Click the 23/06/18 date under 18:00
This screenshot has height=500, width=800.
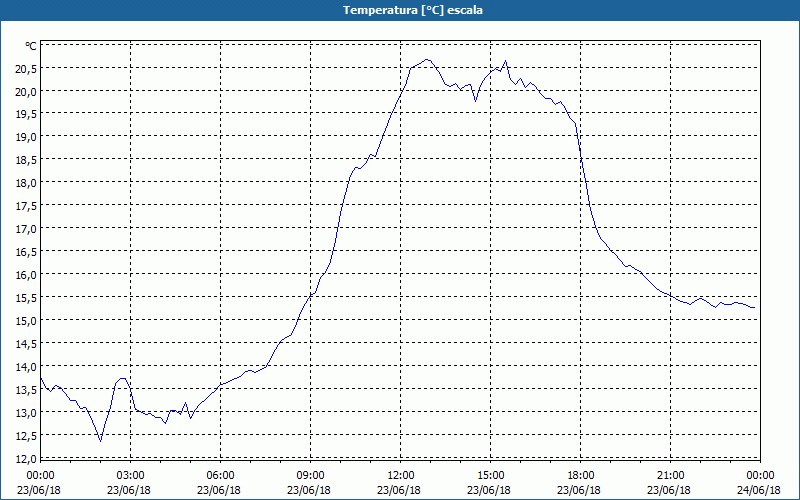click(x=579, y=490)
